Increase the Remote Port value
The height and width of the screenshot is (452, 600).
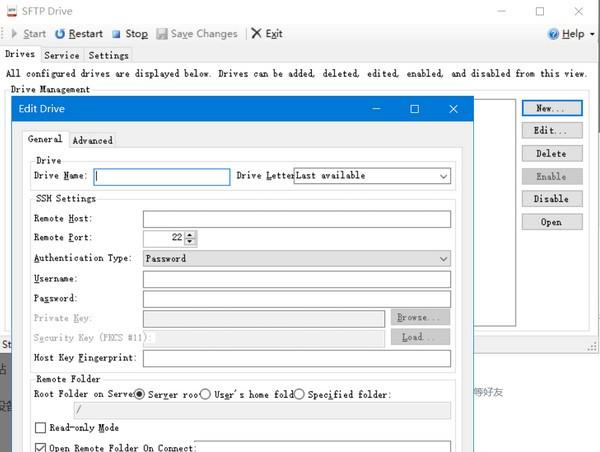(190, 234)
